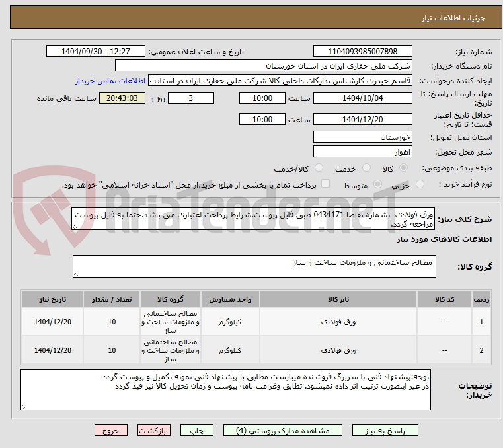Click the شرح کلی نیاز description textarea
This screenshot has height=448, width=503.
tap(253, 219)
